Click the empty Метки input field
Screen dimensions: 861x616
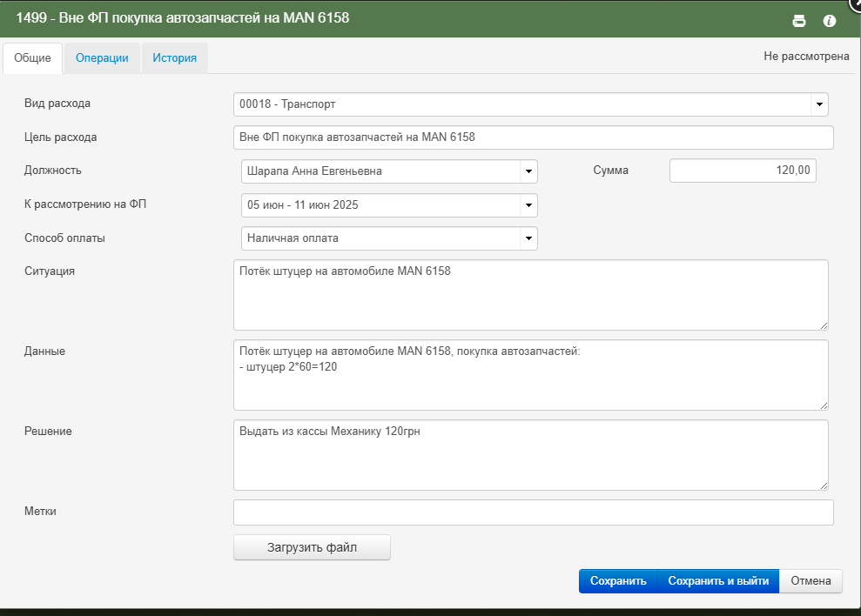point(533,512)
